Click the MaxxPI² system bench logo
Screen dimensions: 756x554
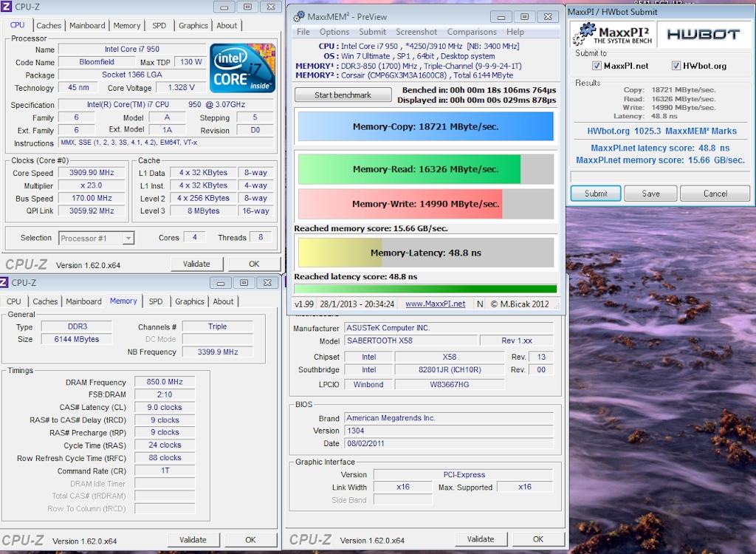point(612,35)
